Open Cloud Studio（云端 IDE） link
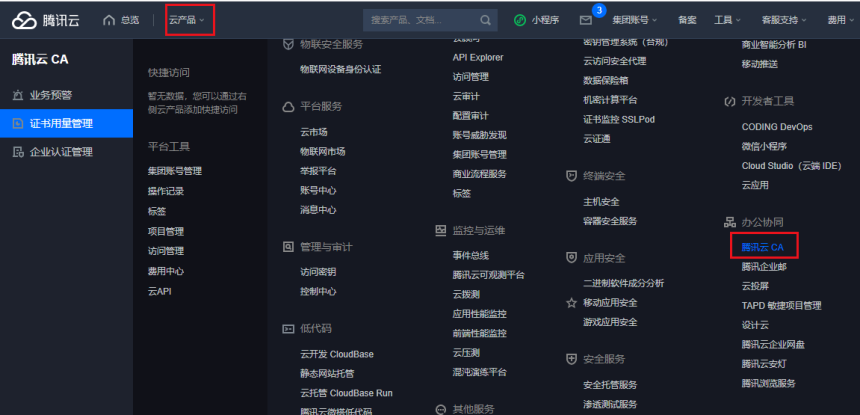Viewport: 860px width, 415px height. [791, 166]
